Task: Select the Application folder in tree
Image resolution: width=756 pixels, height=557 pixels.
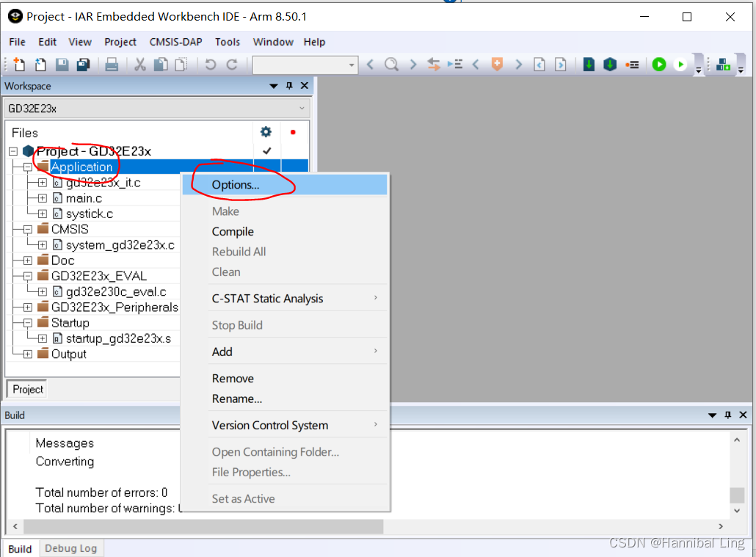Action: pos(81,167)
